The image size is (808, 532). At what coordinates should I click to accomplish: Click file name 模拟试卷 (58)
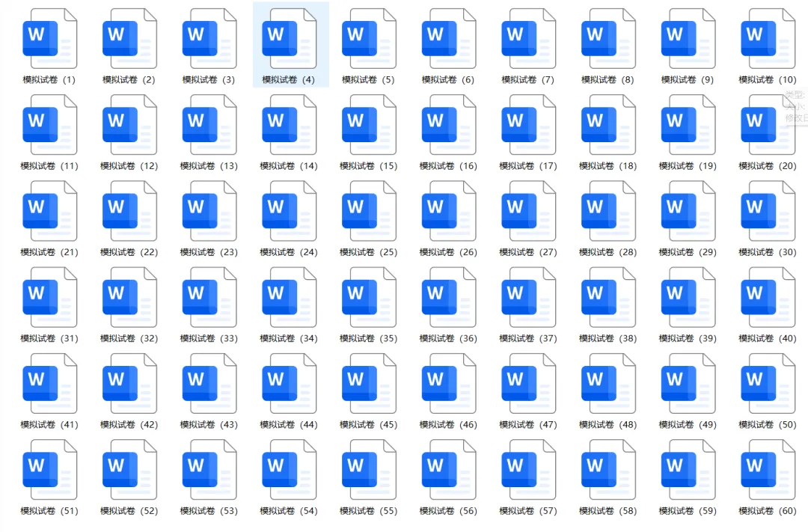click(x=608, y=511)
